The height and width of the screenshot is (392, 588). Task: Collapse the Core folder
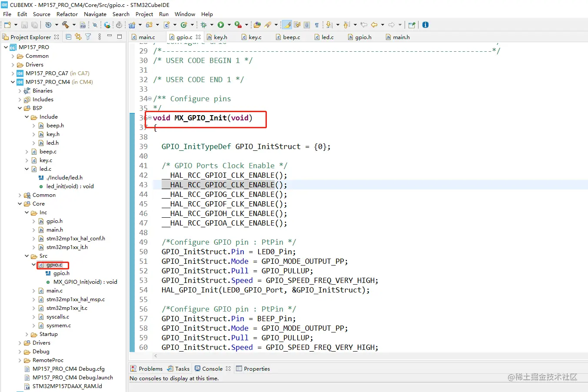coord(20,204)
